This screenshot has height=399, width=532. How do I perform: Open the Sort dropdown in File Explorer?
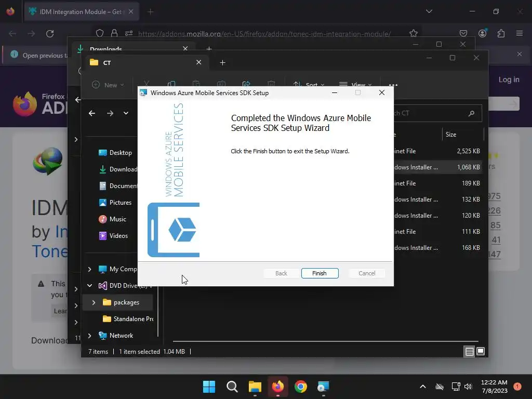coord(309,85)
